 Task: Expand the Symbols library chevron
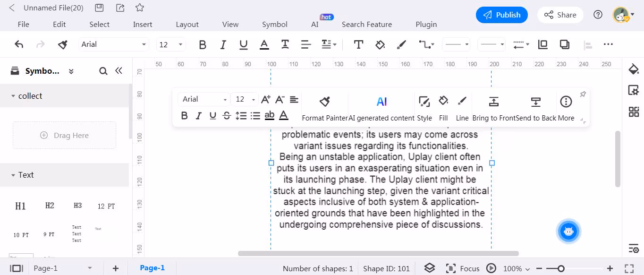[x=71, y=71]
